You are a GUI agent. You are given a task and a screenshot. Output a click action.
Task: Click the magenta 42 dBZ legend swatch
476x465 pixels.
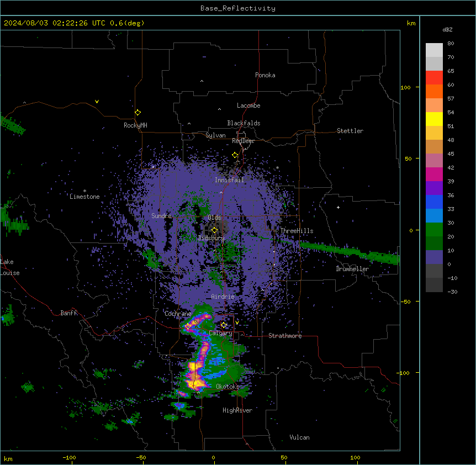pos(434,174)
